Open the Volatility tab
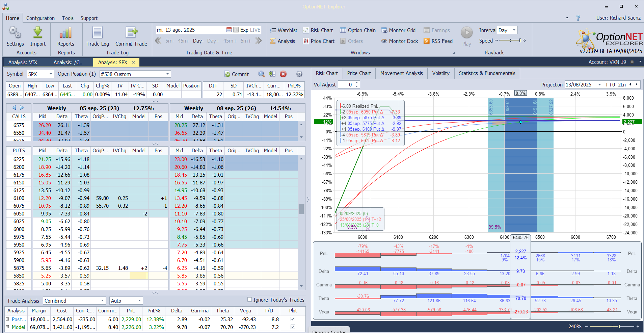The width and height of the screenshot is (644, 333). (441, 73)
